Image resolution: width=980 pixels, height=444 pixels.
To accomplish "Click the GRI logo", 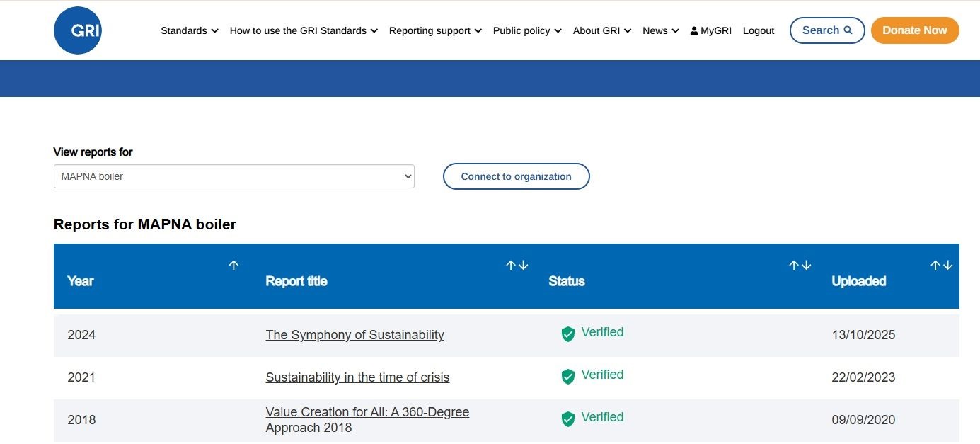I will (x=78, y=30).
